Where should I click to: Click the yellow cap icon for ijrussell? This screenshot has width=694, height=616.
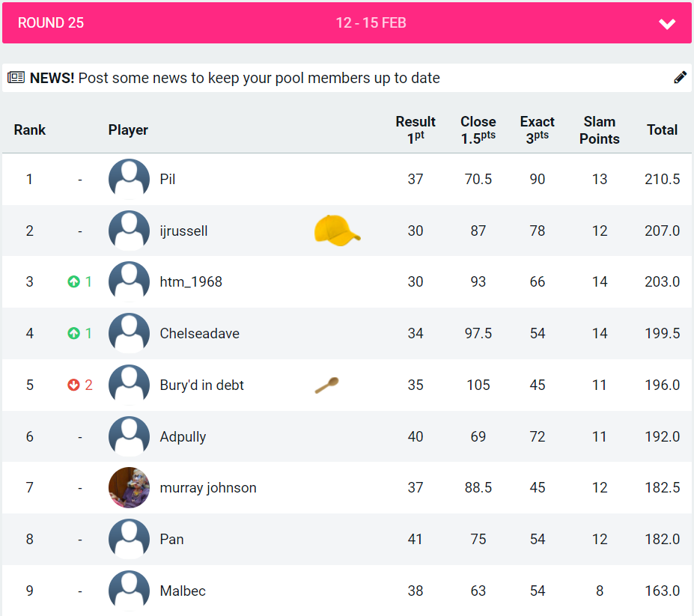click(x=336, y=231)
